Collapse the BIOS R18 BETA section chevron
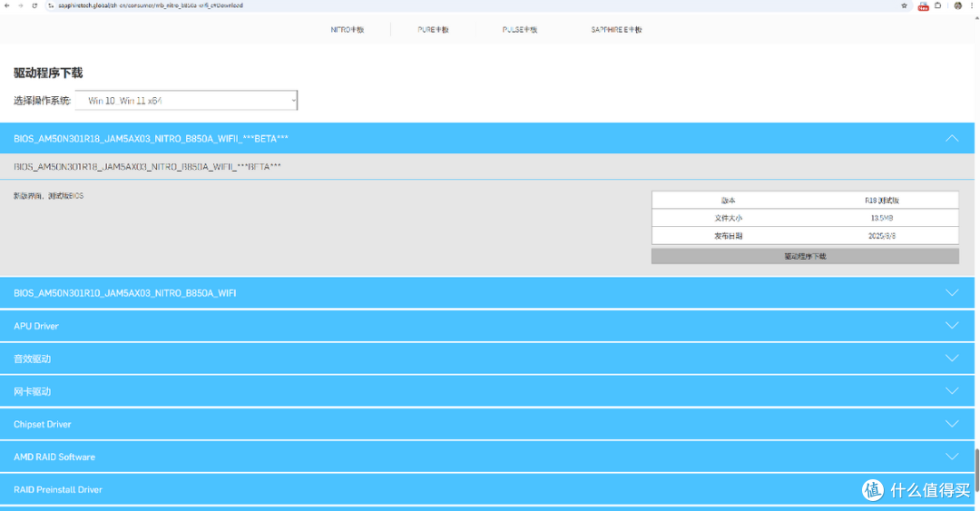 tap(952, 138)
